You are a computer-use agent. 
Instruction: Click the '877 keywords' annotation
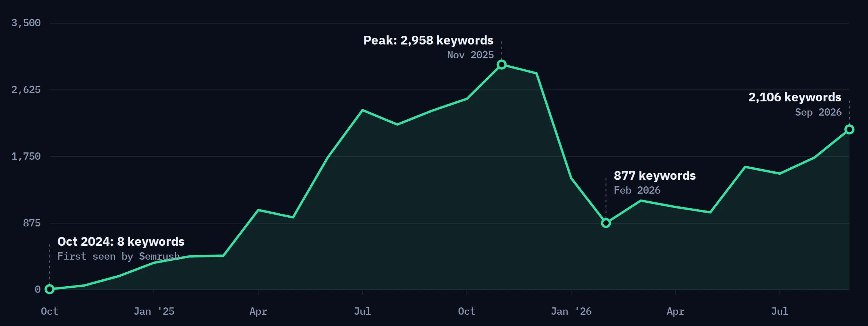[655, 176]
